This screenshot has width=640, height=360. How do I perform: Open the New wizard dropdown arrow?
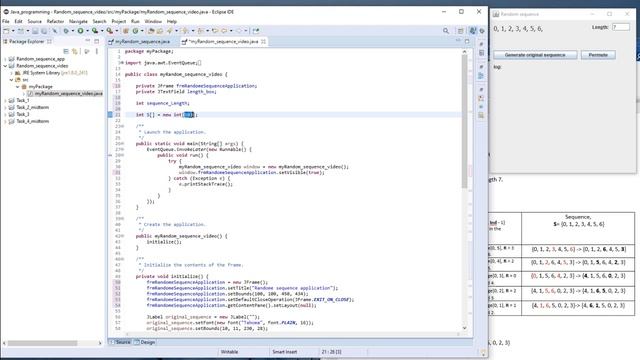click(13, 31)
